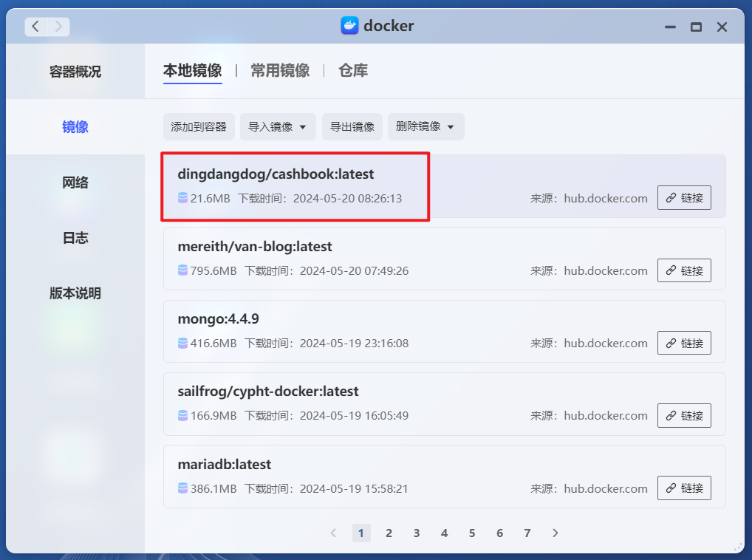
Task: Expand the 导入镜像 dropdown
Action: [x=278, y=126]
